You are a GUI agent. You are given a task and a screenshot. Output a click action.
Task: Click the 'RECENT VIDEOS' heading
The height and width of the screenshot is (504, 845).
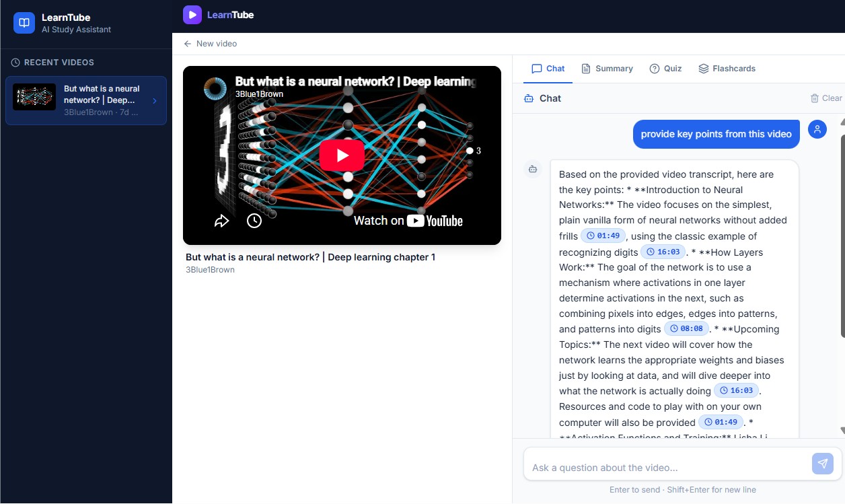click(59, 63)
